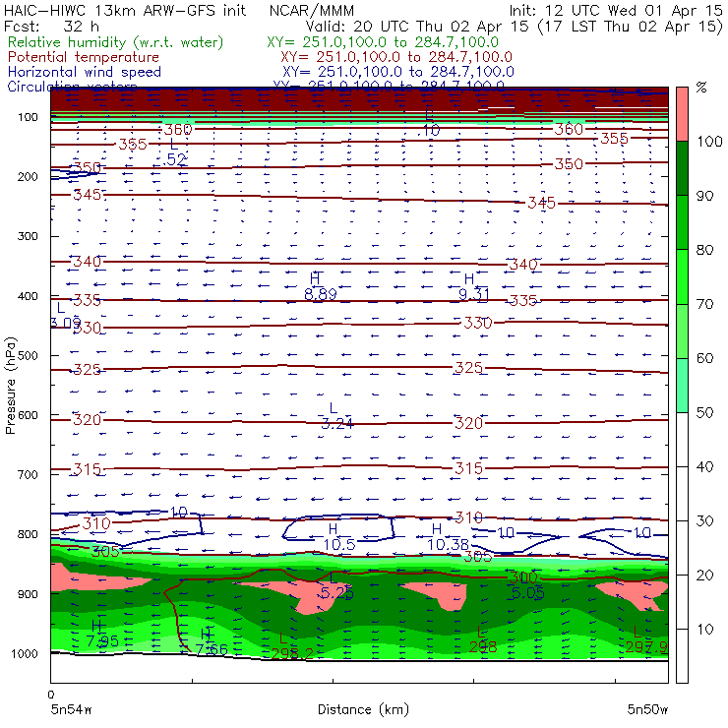
Task: Click the 'Distance (km)' axis title
Action: 363,709
